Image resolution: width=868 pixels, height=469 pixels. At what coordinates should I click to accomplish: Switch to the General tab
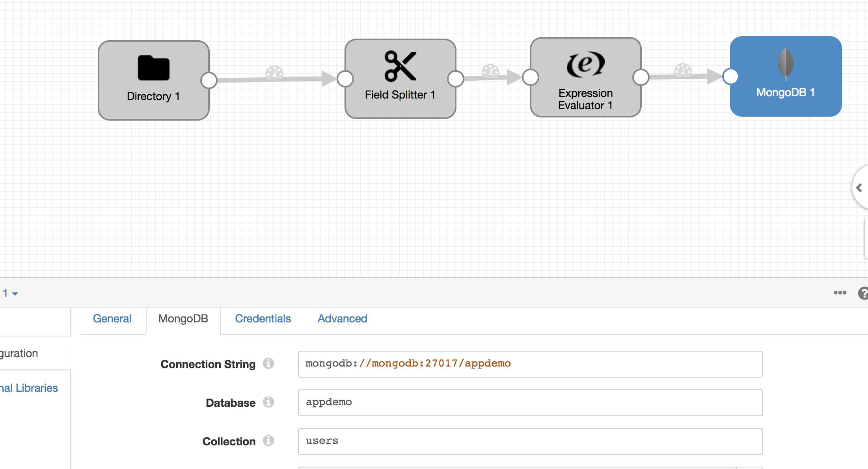point(112,318)
